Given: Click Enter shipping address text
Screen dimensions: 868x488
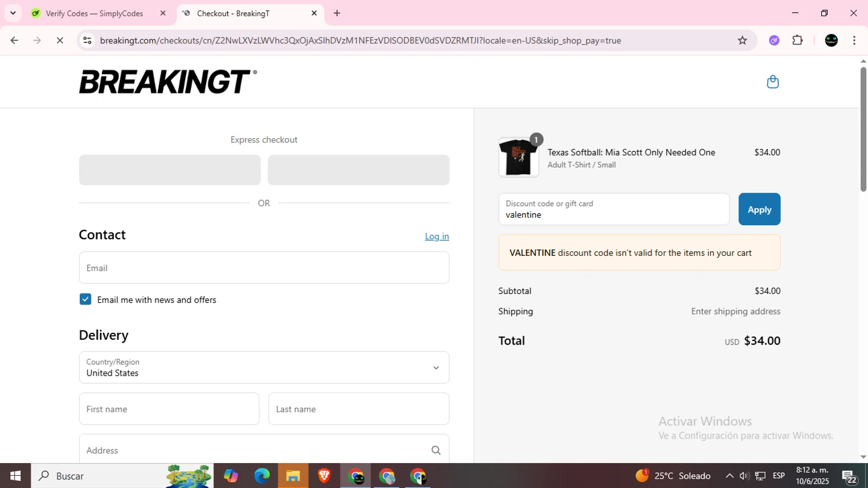Looking at the screenshot, I should [735, 311].
